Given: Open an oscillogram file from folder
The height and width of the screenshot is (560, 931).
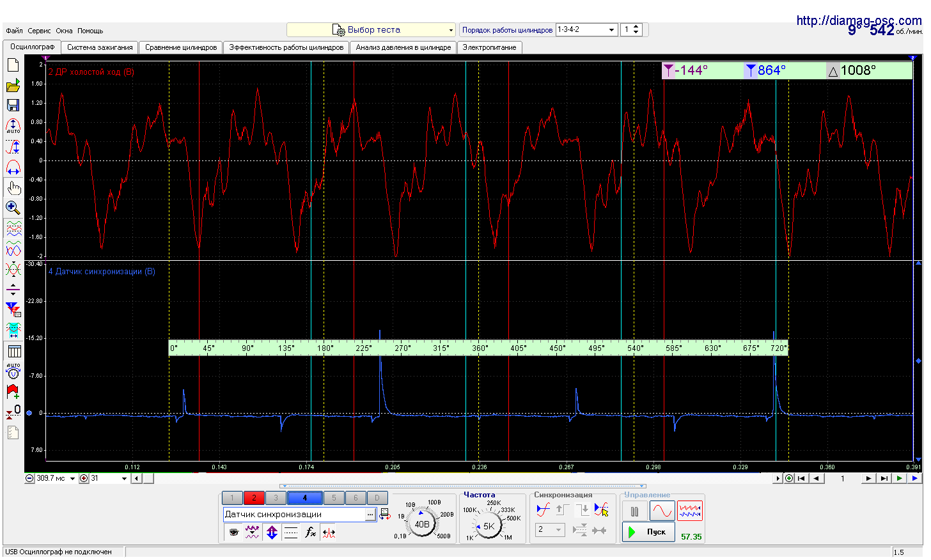Looking at the screenshot, I should 13,86.
